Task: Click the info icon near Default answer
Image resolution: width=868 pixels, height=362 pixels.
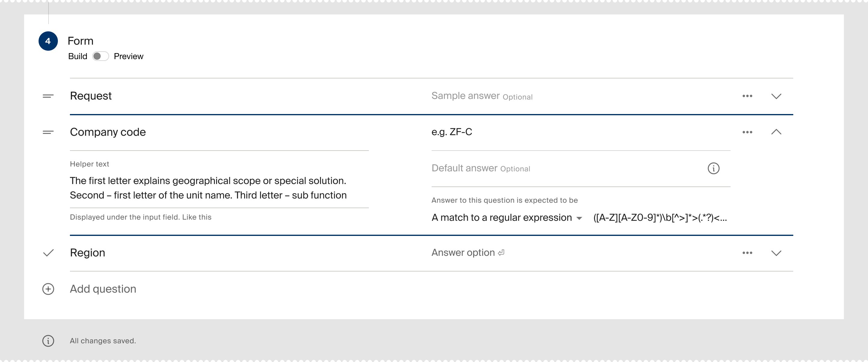Action: tap(714, 168)
